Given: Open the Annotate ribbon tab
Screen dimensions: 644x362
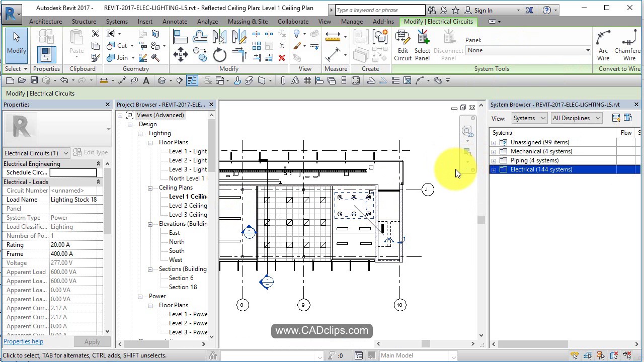Looking at the screenshot, I should point(175,21).
